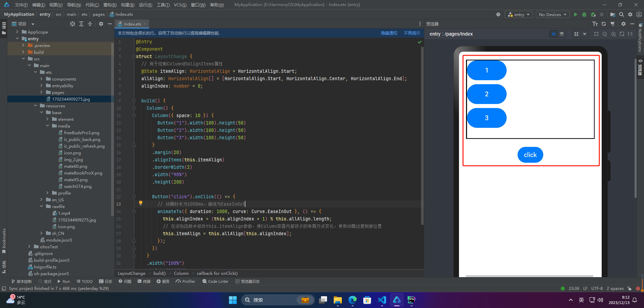This screenshot has width=644, height=308.
Task: Toggle previewer font size Tt icon
Action: tap(595, 24)
